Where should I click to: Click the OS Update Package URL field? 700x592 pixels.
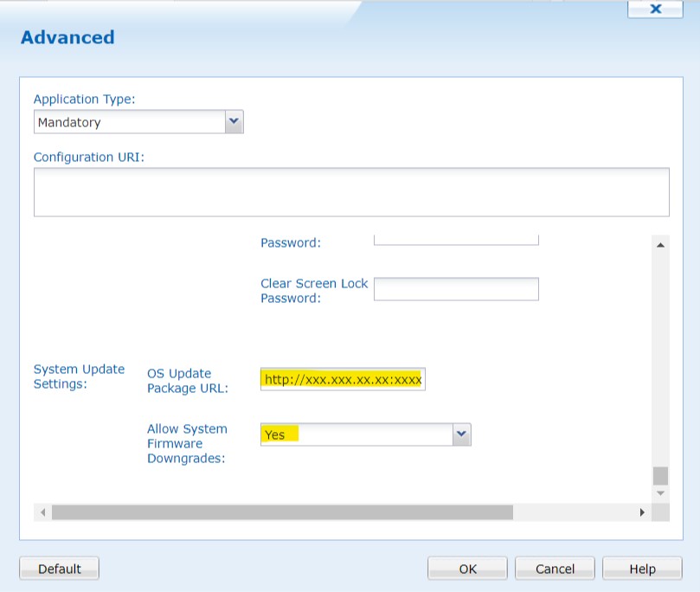coord(343,379)
